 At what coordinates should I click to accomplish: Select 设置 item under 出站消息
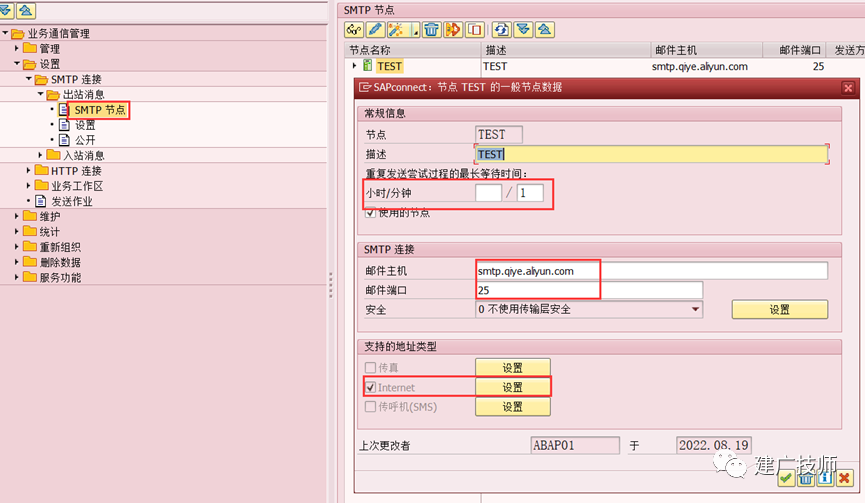(85, 125)
